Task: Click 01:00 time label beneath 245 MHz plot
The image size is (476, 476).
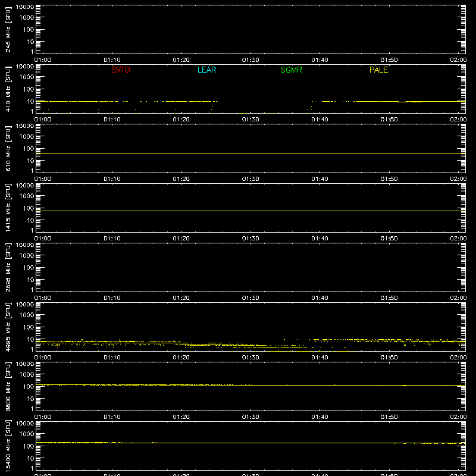Action: tap(43, 60)
